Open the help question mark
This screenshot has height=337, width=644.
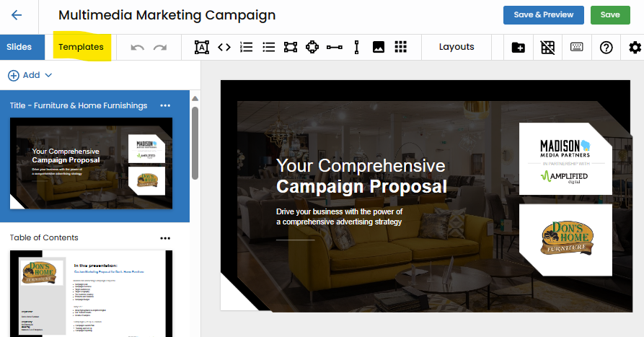click(606, 48)
